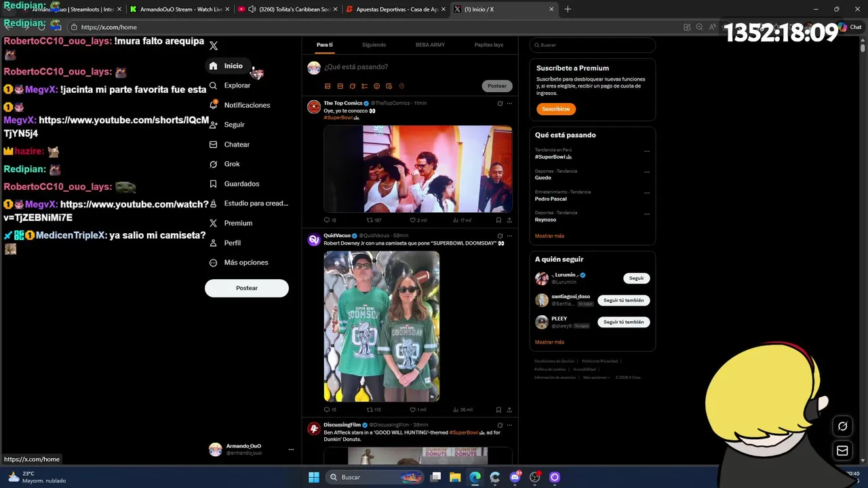The image size is (868, 488).
Task: Click the schedule post icon in composer
Action: pyautogui.click(x=389, y=86)
